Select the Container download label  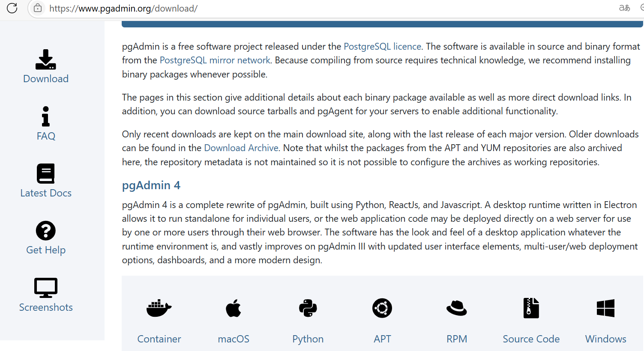tap(159, 339)
